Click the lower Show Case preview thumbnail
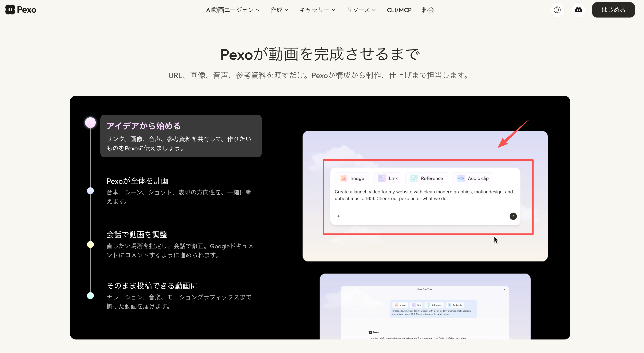Viewport: 644px width, 353px height. pos(425,307)
